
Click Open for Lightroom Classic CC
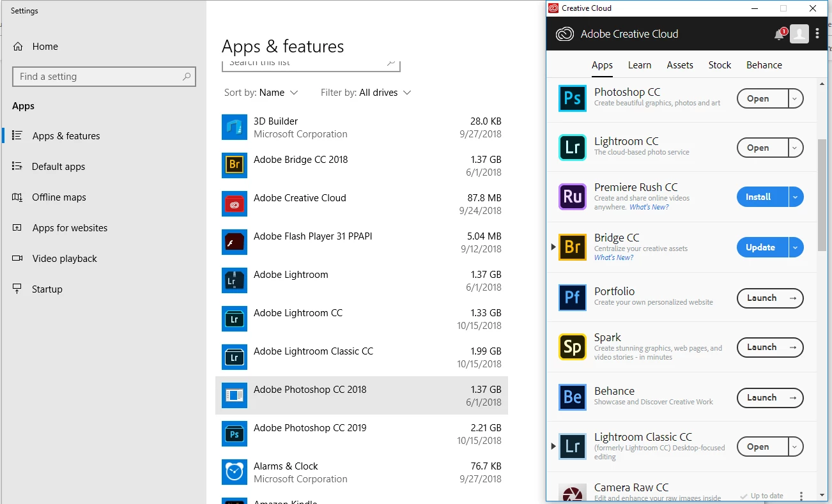coord(762,447)
